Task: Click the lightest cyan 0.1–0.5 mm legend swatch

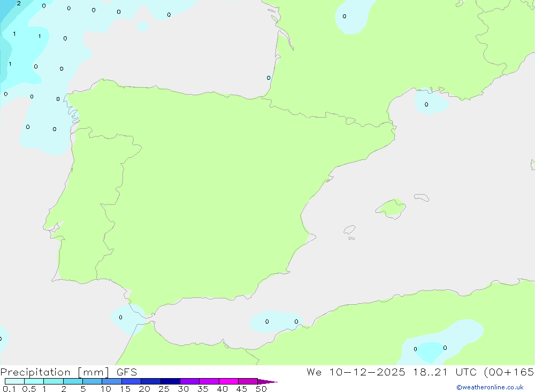Action: 14,381
